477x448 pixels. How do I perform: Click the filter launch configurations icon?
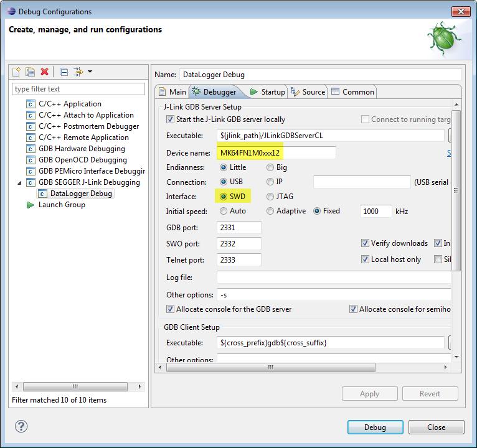click(x=78, y=72)
